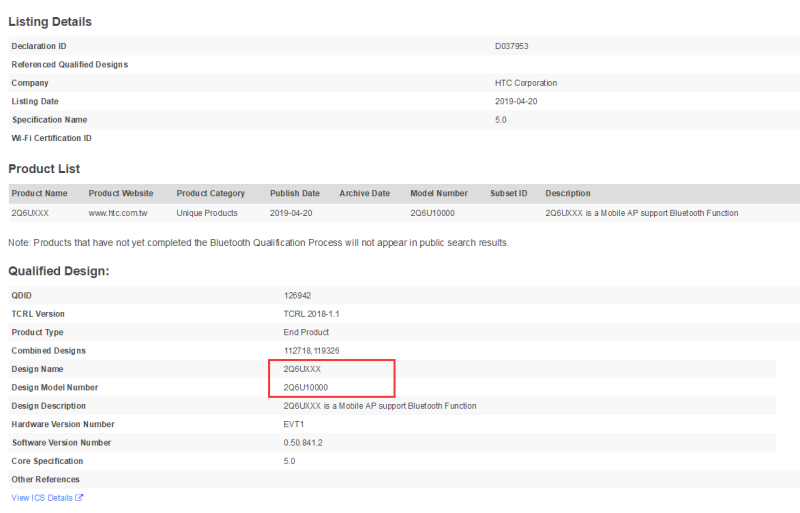The image size is (800, 513).
Task: Open the View ICS Details link
Action: pos(42,498)
